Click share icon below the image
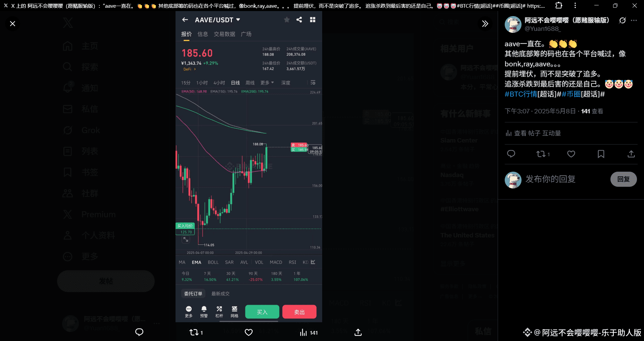This screenshot has width=644, height=341. [x=358, y=332]
